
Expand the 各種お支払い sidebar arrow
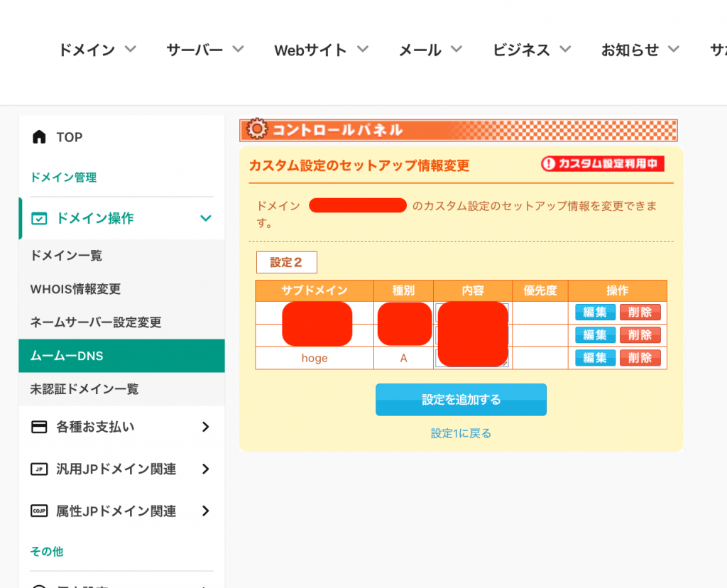click(206, 427)
